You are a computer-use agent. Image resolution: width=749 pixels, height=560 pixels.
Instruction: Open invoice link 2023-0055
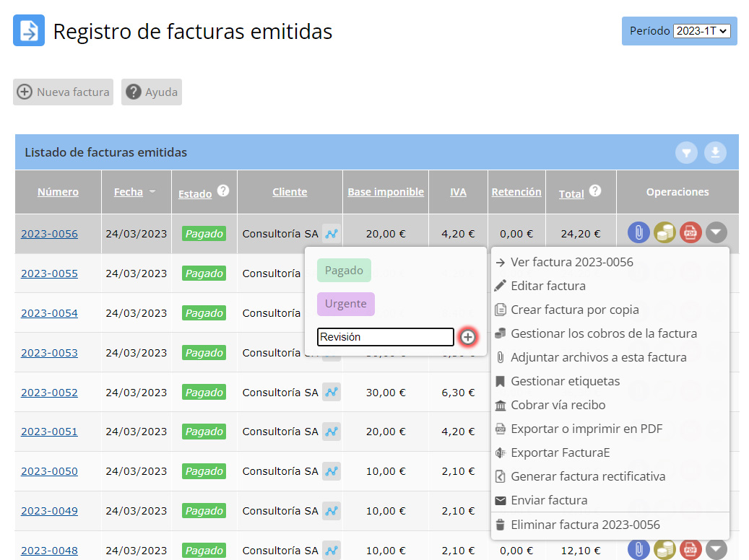(x=49, y=274)
